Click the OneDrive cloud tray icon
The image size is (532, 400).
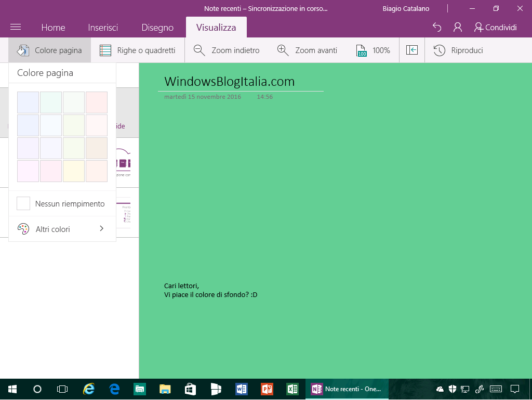[x=440, y=389]
